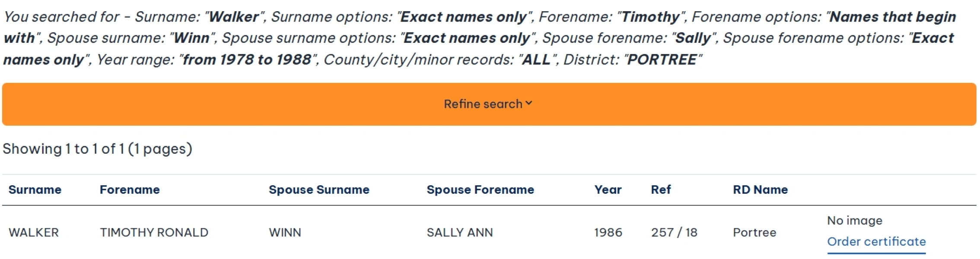Click the PORTREE district in search summary
This screenshot has width=980, height=259.
(x=662, y=60)
